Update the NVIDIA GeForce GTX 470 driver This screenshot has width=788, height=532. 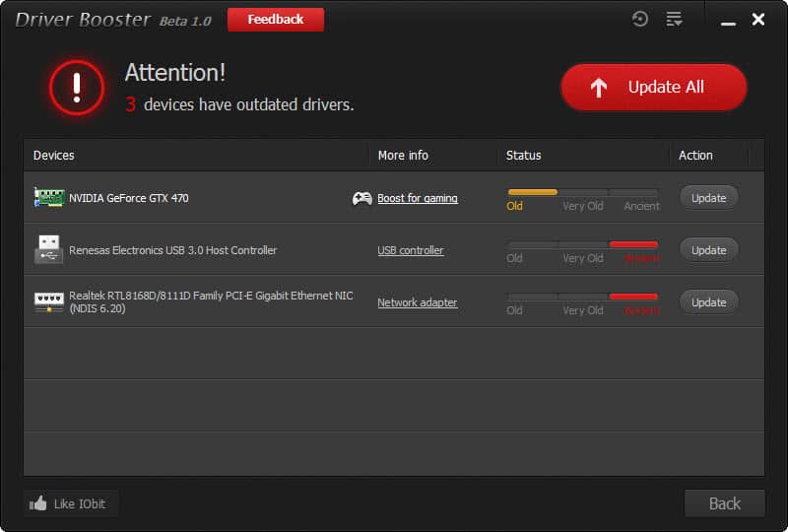click(708, 198)
